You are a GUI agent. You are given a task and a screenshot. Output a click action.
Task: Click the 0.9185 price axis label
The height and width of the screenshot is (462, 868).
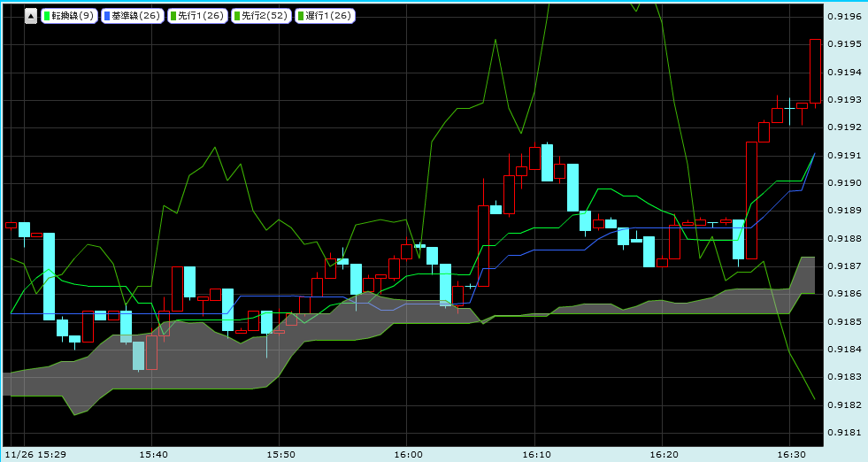click(845, 322)
